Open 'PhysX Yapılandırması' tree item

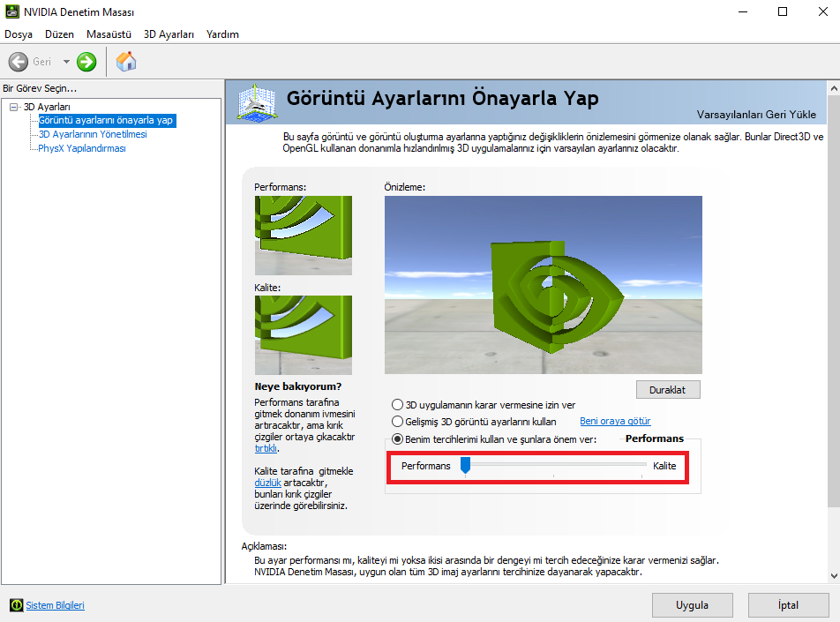pyautogui.click(x=82, y=148)
